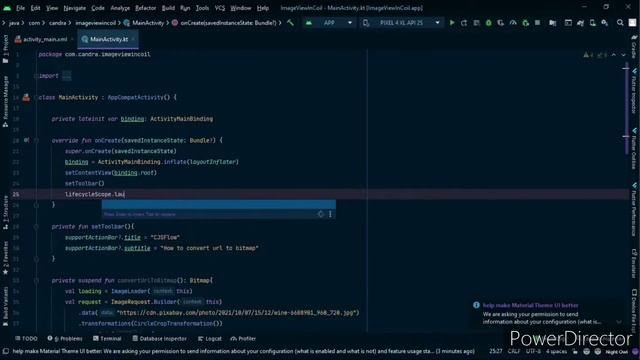The image size is (640, 360).
Task: Collapse the convertUrlToBitmap function fold marker
Action: (x=36, y=280)
